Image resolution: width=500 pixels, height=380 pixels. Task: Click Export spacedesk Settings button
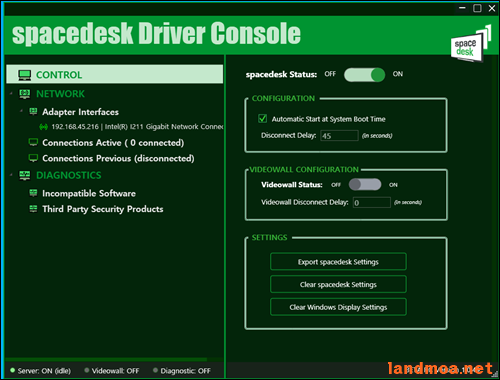[338, 262]
